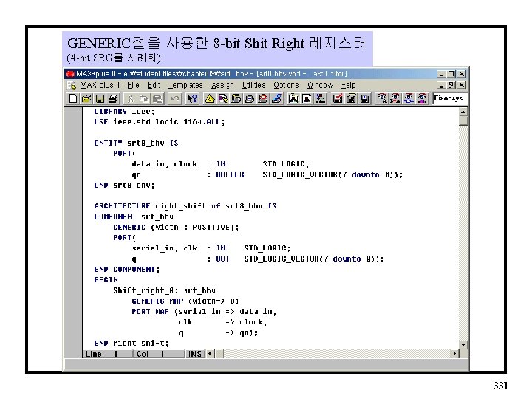Copy selection with the two-pages icon

144,98
